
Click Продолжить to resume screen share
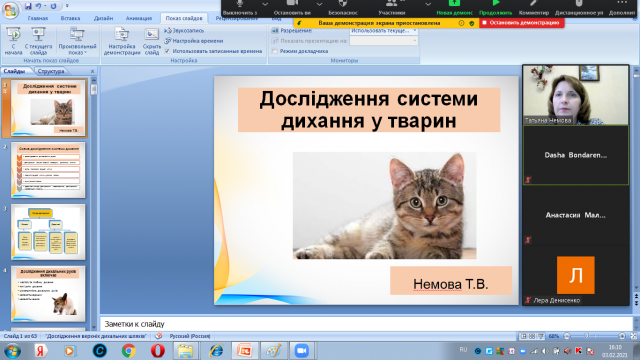click(x=495, y=8)
